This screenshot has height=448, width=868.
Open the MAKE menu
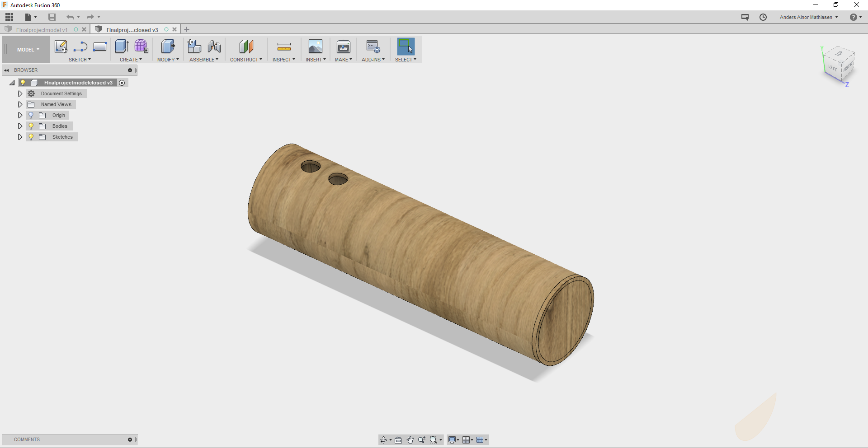[344, 60]
